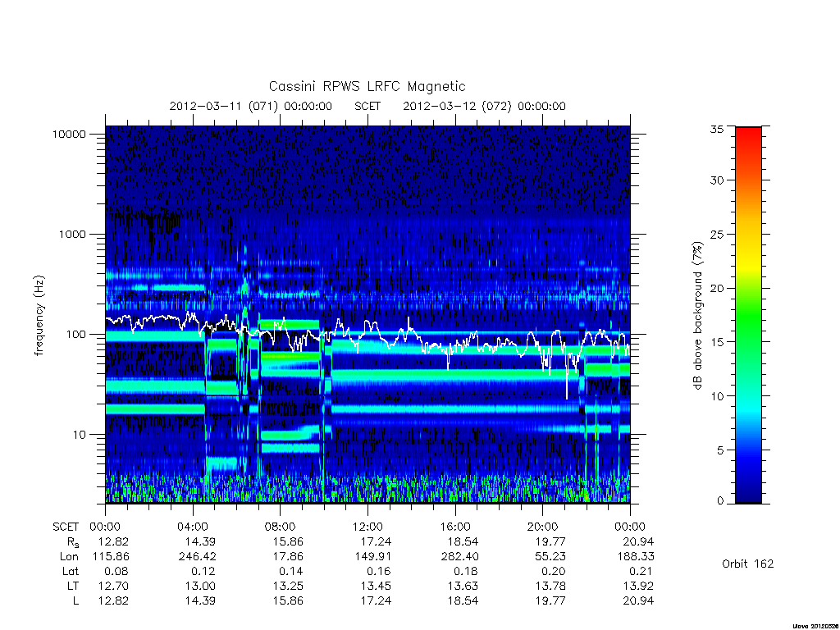Click Lon value "246.42"
Screen dimensions: 840x630
[198, 557]
